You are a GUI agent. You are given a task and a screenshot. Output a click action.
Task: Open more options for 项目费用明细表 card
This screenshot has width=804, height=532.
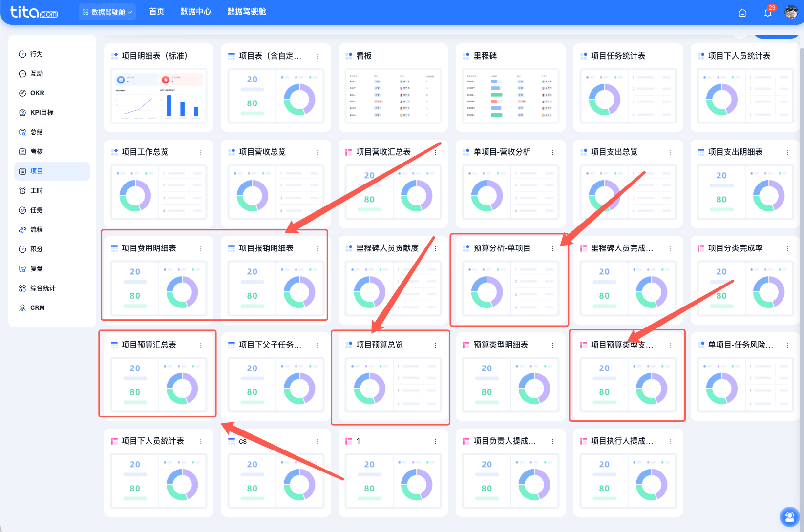[x=201, y=248]
